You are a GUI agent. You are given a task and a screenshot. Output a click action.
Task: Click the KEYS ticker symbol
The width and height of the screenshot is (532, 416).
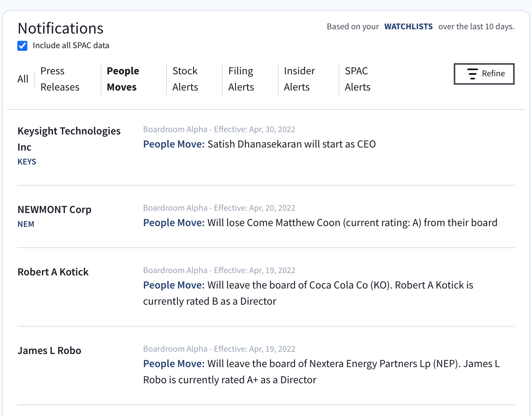tap(27, 162)
